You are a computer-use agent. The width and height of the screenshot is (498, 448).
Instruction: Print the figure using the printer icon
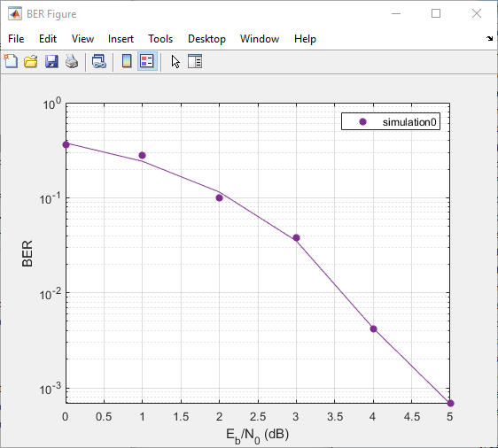[x=72, y=61]
